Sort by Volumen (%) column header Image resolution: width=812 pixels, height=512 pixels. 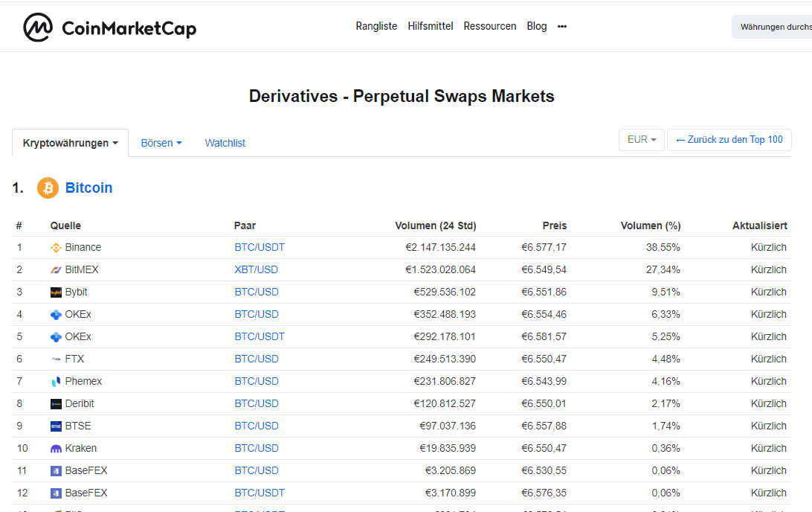[x=651, y=226]
